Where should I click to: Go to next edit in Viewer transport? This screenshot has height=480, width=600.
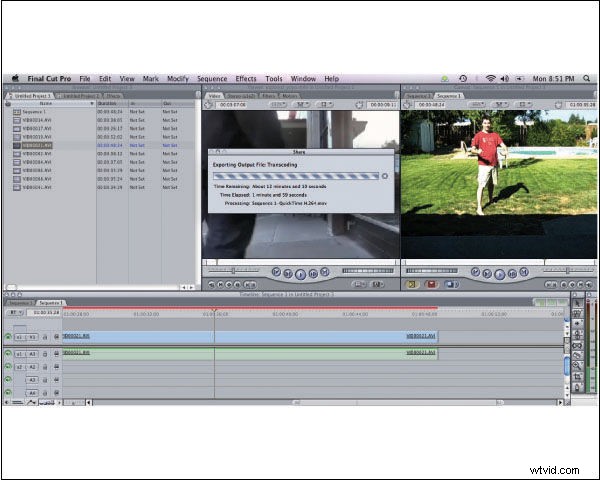pos(324,272)
